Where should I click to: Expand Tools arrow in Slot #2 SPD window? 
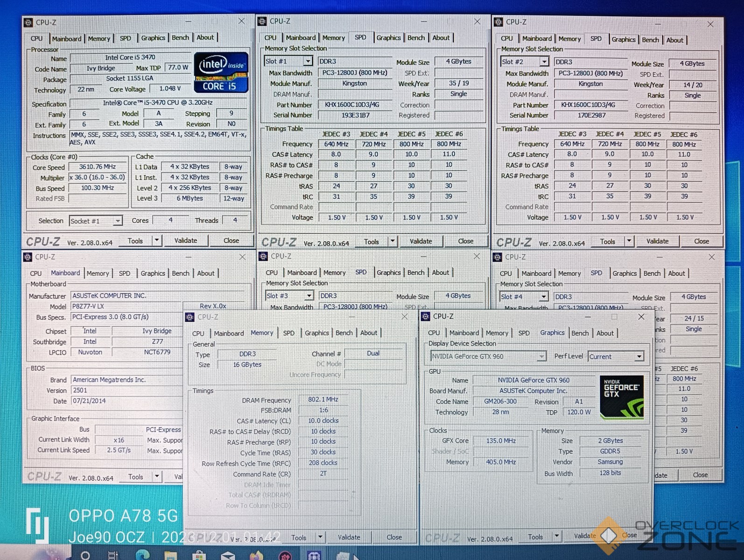point(629,241)
